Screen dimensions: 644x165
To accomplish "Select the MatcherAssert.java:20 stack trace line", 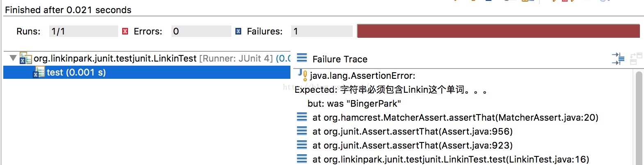I will click(x=455, y=117).
